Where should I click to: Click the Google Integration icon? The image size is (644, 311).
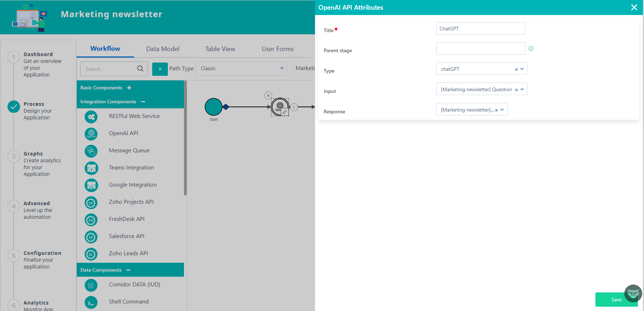(x=91, y=185)
